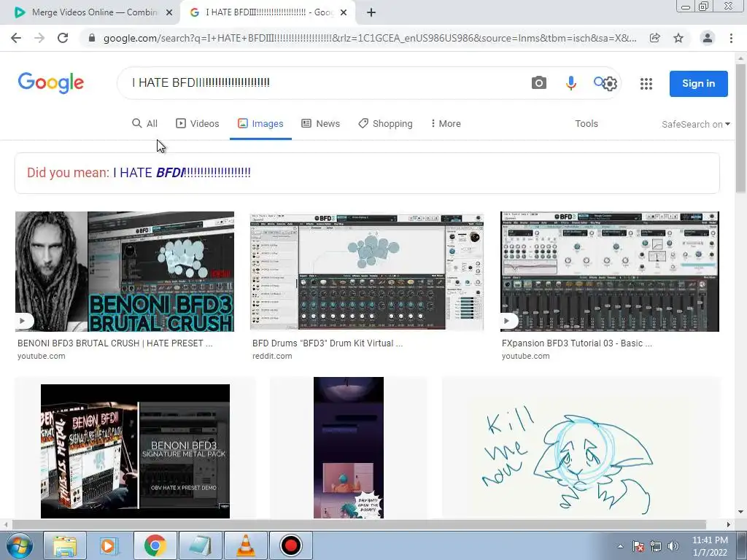Select the Images tab
747x560 pixels.
pos(260,123)
